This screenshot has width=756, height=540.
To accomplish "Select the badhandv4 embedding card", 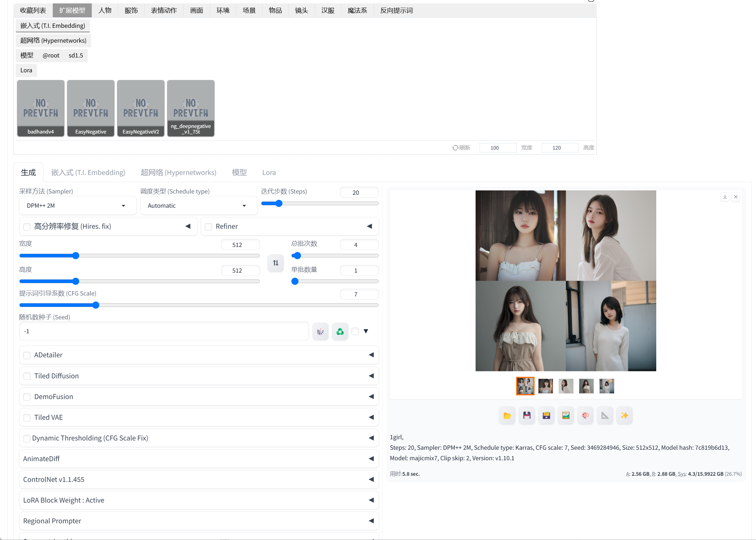I will click(x=40, y=108).
